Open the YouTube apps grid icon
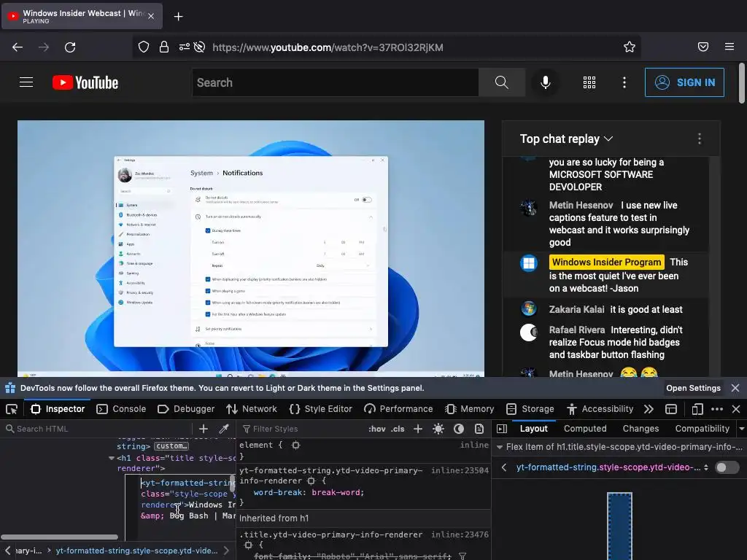 coord(589,82)
